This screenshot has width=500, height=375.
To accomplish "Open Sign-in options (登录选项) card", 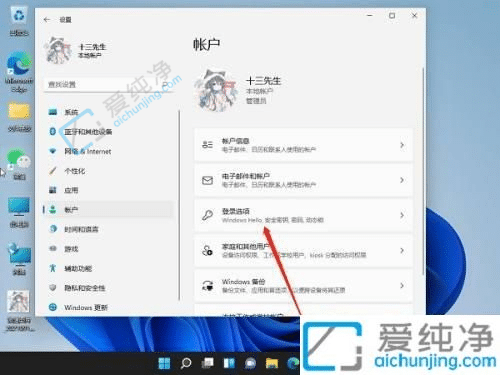I will click(x=303, y=215).
